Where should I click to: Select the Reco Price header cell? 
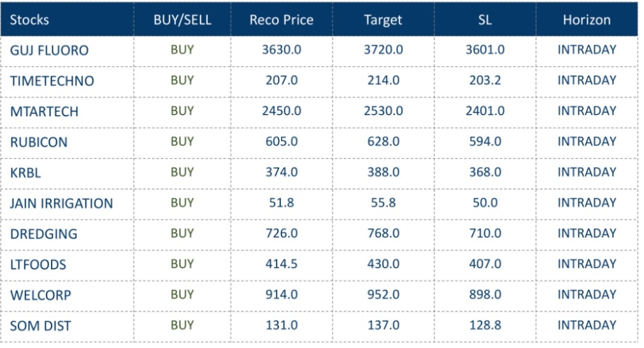coord(282,20)
